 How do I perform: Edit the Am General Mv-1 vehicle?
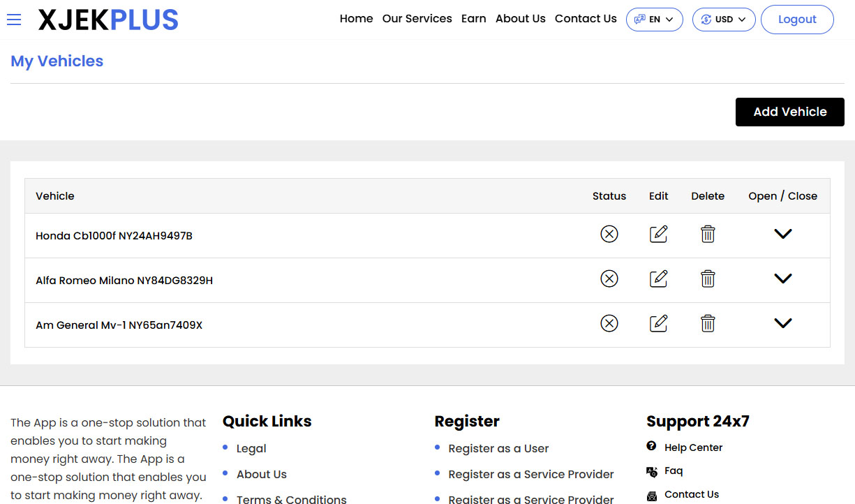(x=658, y=323)
